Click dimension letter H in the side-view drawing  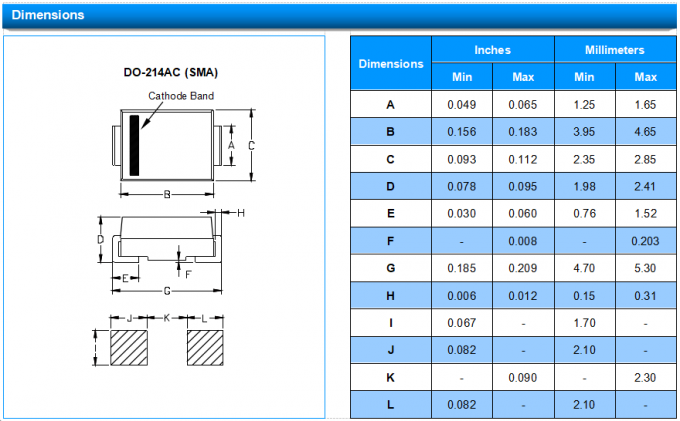(x=241, y=212)
